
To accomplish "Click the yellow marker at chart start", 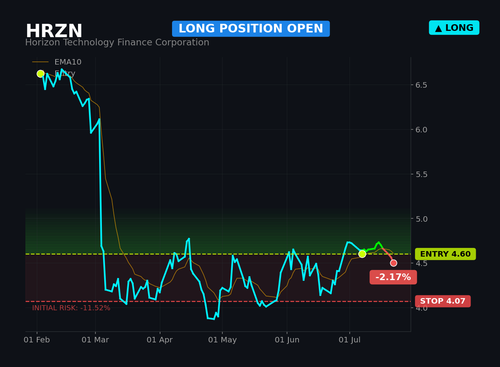I will 41,74.
